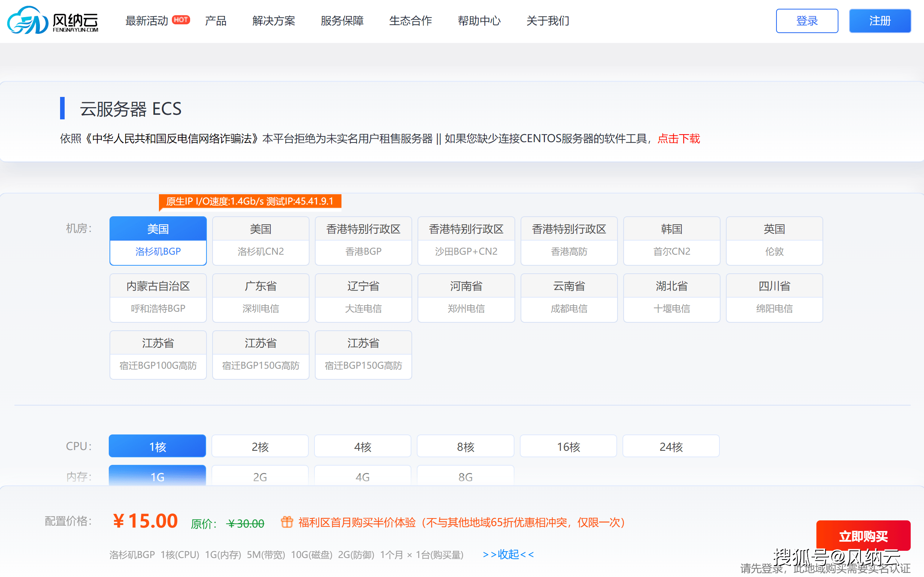Choose 8G memory option

[x=465, y=476]
